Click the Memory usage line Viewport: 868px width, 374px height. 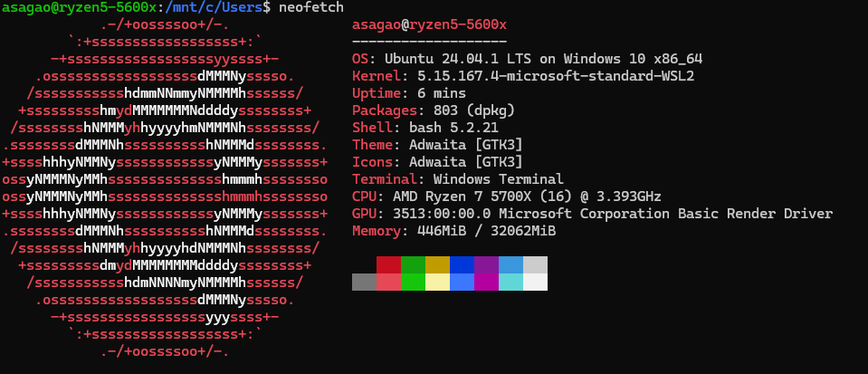(454, 231)
